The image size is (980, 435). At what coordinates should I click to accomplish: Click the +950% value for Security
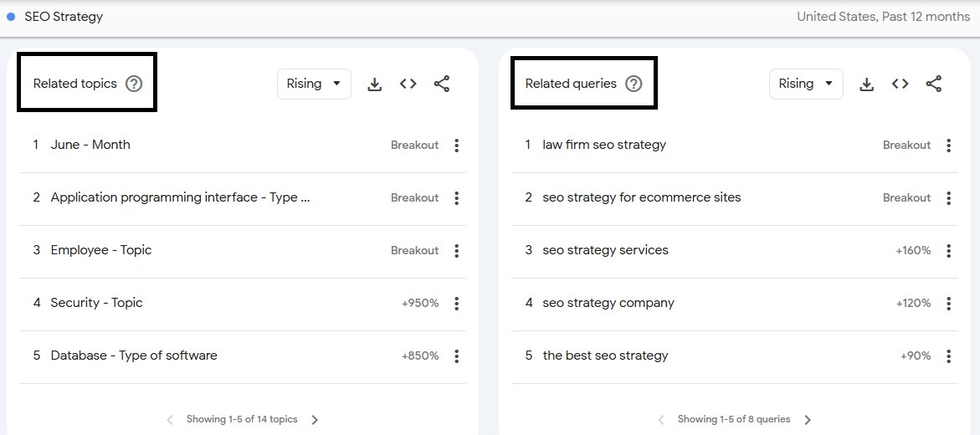pos(420,303)
